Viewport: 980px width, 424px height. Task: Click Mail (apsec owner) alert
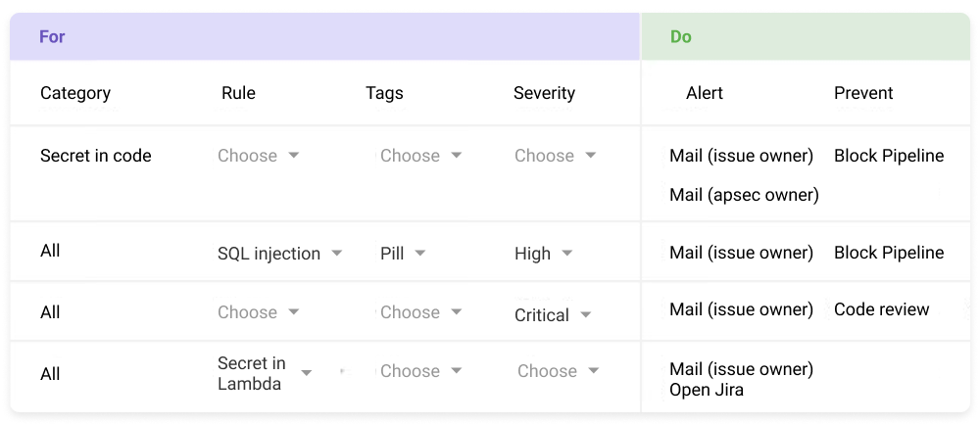[744, 195]
